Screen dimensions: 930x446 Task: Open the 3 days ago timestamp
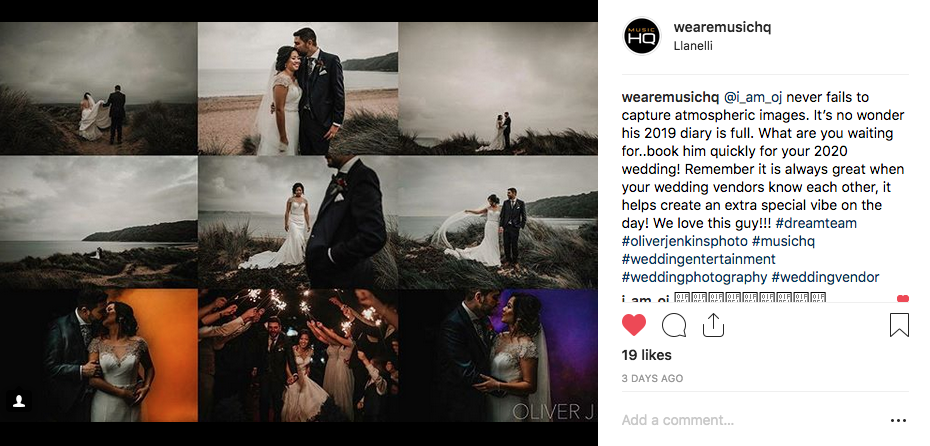[x=652, y=378]
